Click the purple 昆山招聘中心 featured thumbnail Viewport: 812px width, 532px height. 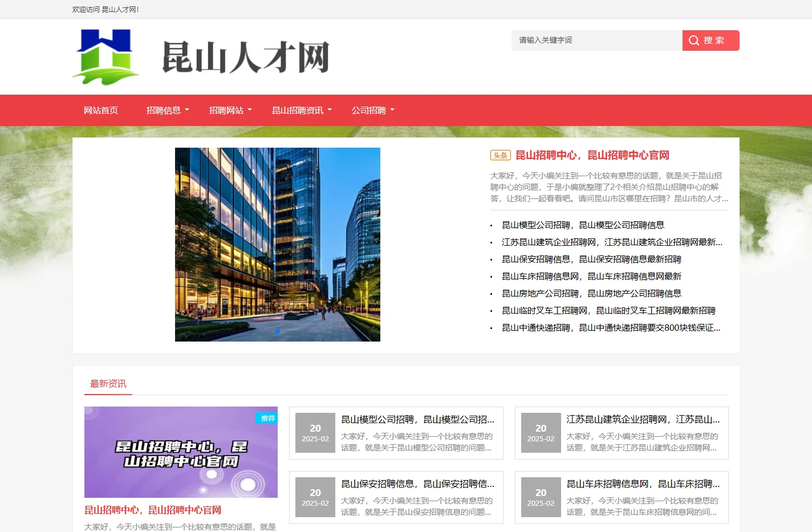click(181, 452)
